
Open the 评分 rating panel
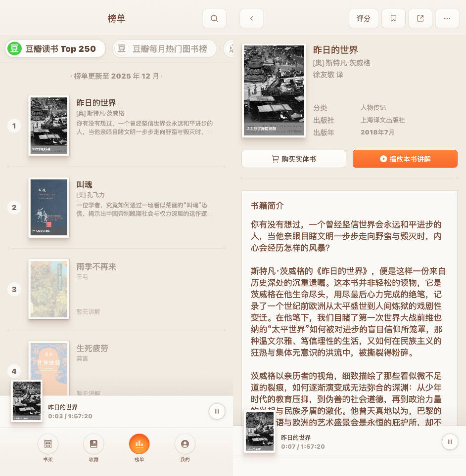point(364,18)
